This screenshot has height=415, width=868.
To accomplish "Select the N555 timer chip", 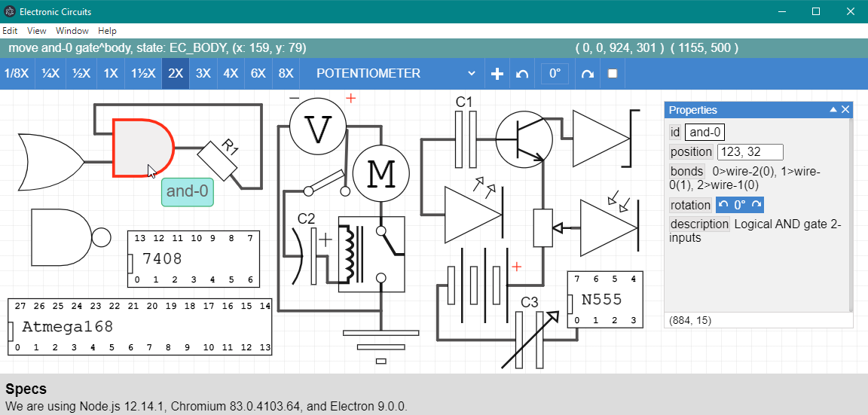I will pyautogui.click(x=605, y=299).
